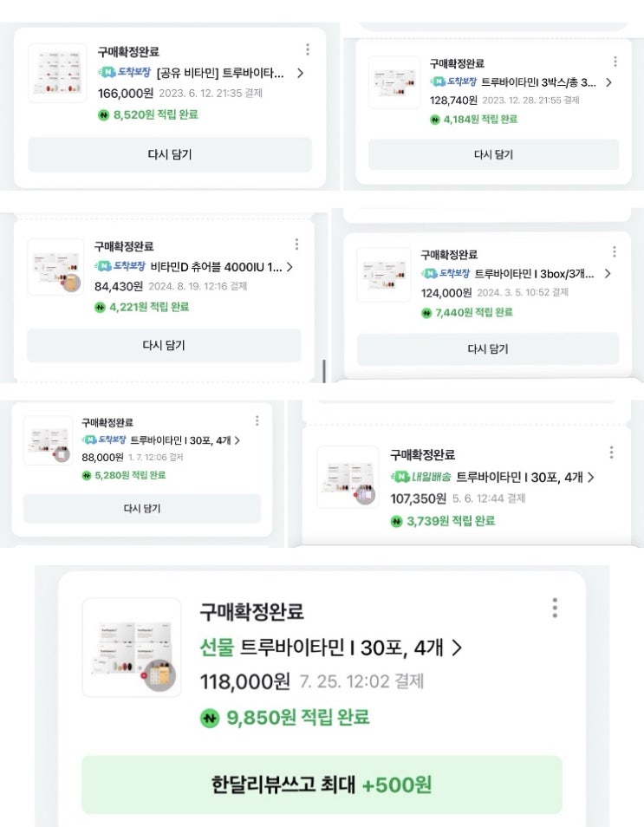Open 내일배송 트루바이타민 30포 product link
Viewport: 644px width, 827px height.
519,478
